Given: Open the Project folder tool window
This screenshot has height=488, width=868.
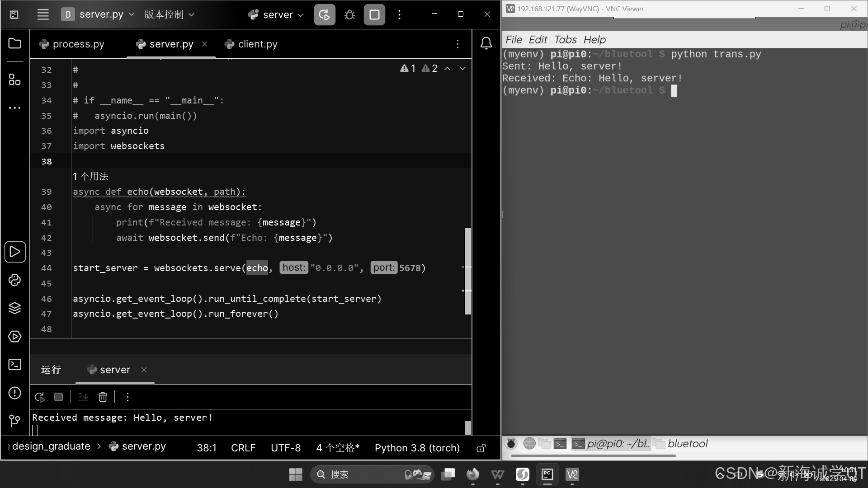Looking at the screenshot, I should [14, 44].
